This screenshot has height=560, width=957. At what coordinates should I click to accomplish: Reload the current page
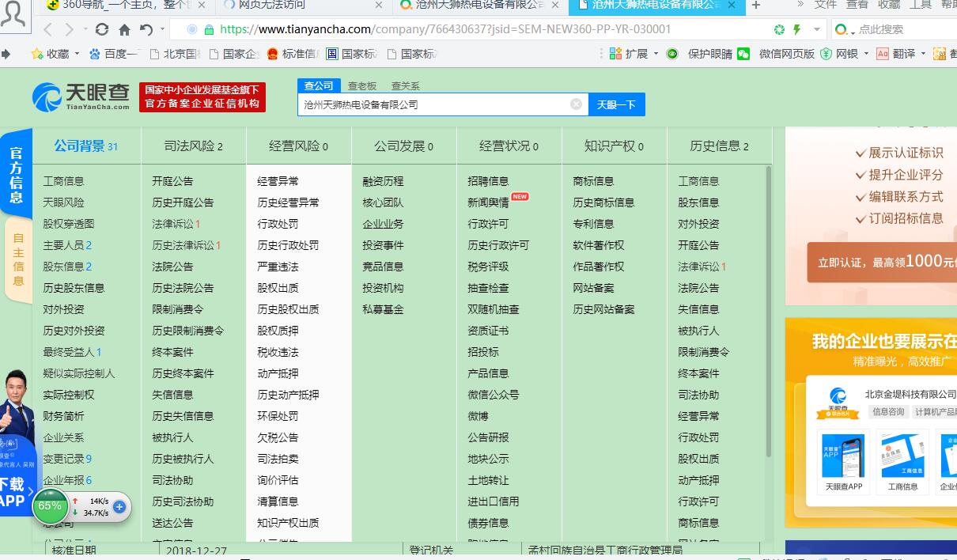pos(101,30)
